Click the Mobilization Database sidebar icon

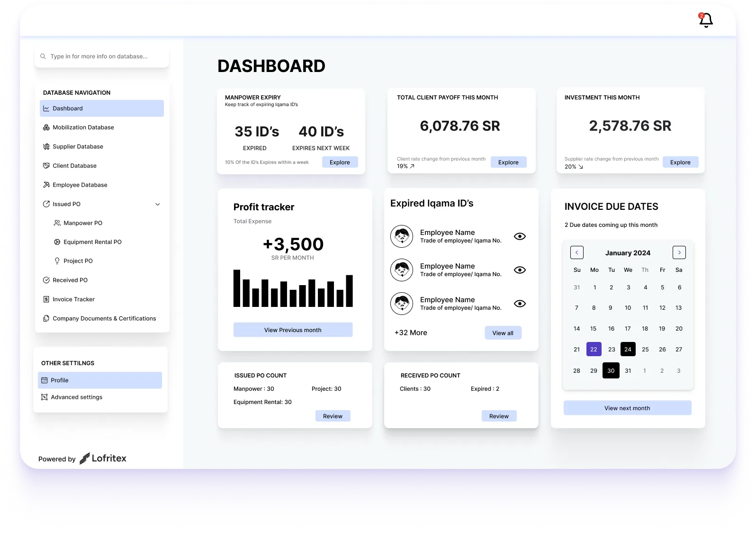click(x=46, y=127)
